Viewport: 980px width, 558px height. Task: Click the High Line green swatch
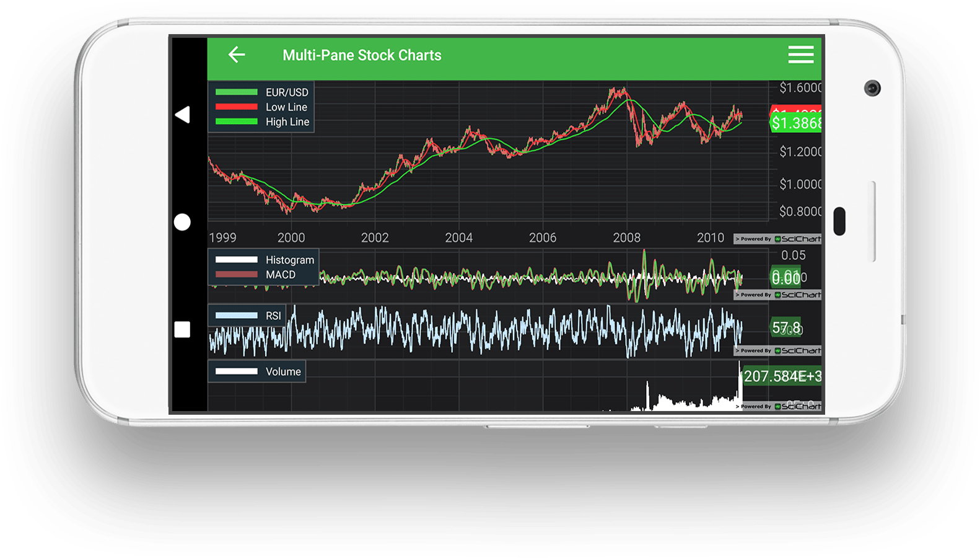[237, 122]
